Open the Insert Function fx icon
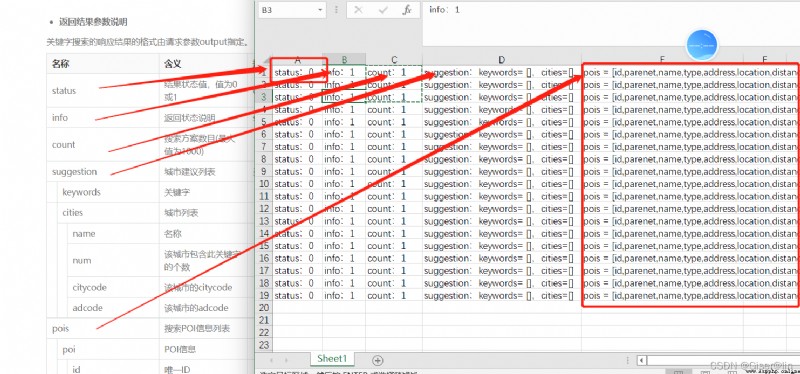Viewport: 800px width, 374px height. coord(407,10)
